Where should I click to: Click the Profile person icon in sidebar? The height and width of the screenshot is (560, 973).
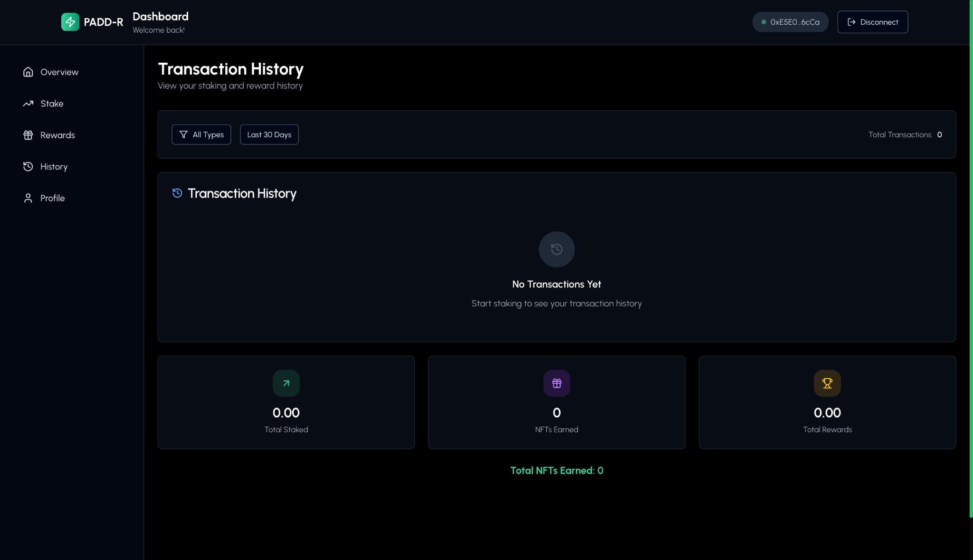[x=28, y=198]
